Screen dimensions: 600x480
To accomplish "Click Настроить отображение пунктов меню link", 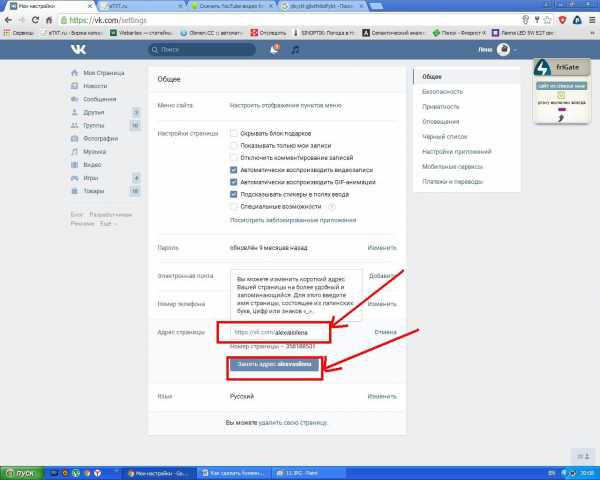I will point(285,105).
